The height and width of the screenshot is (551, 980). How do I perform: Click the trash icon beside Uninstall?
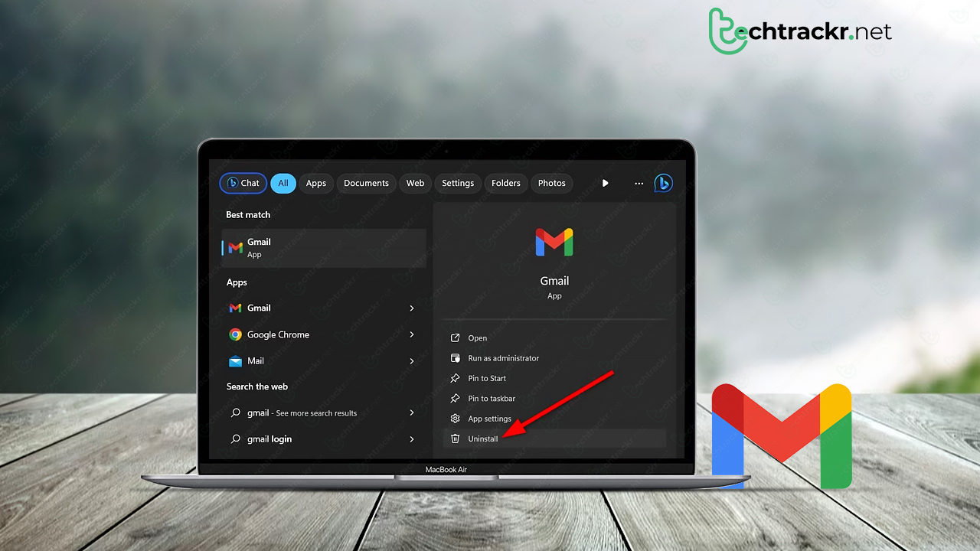coord(455,439)
